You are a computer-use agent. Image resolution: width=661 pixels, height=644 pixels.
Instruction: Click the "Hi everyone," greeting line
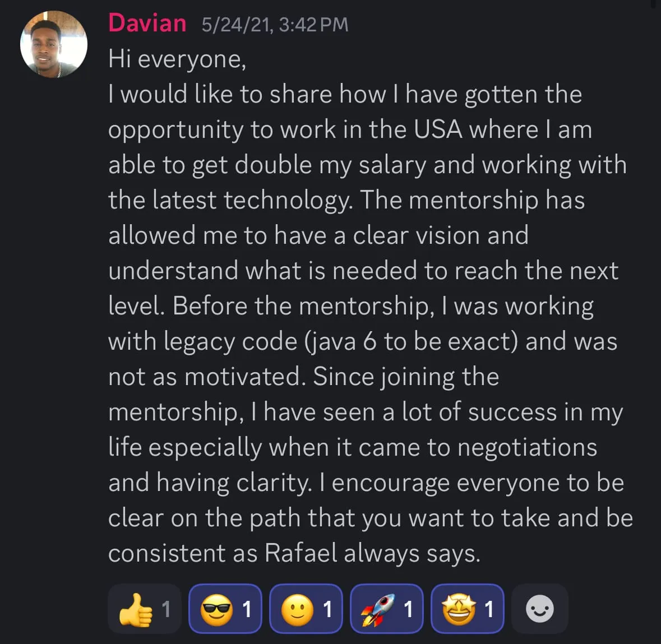coord(177,59)
